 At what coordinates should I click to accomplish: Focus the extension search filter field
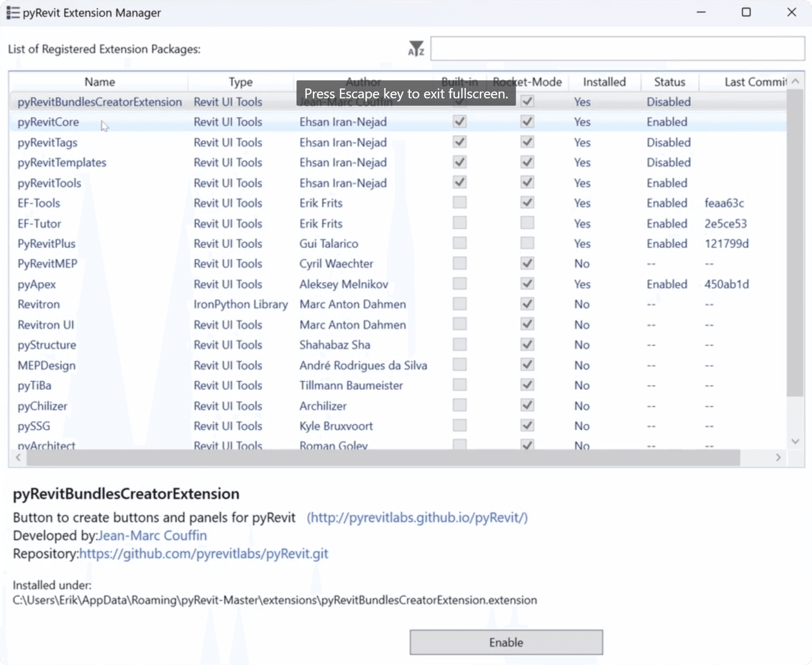pyautogui.click(x=617, y=49)
